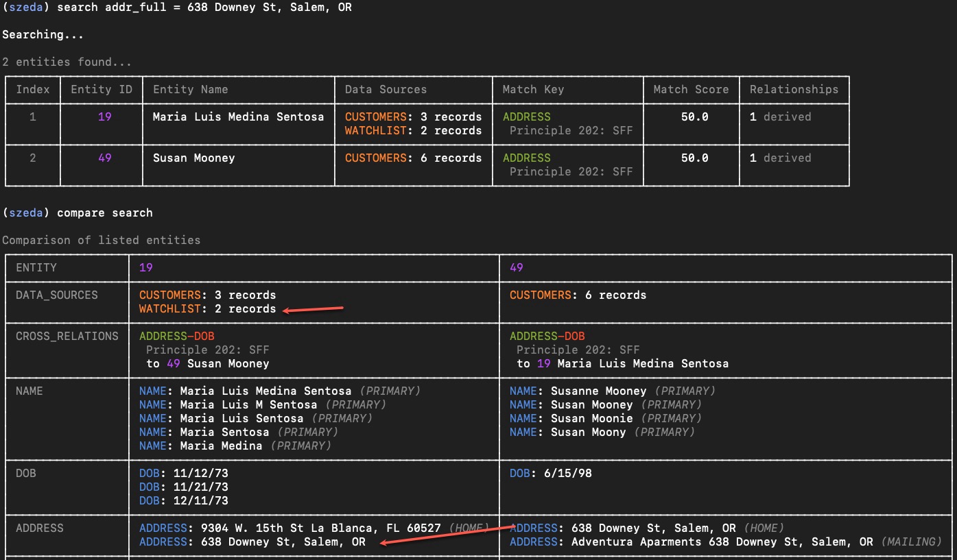Select the Data Sources column header
This screenshot has width=957, height=560.
click(x=386, y=89)
